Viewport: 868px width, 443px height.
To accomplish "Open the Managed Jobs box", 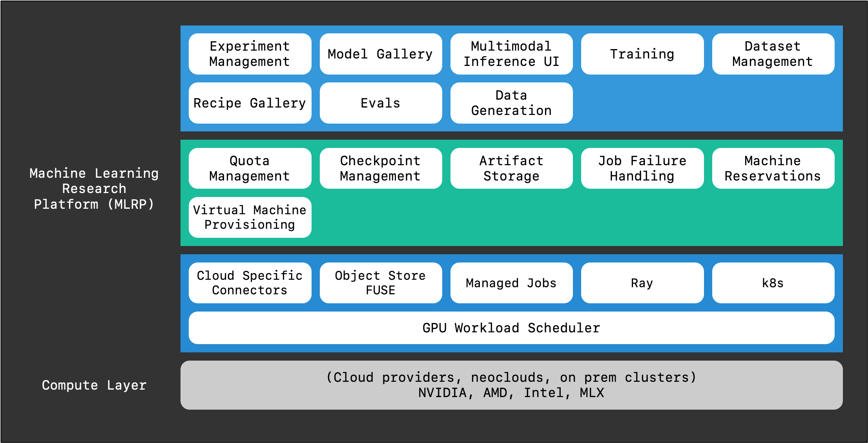I will pyautogui.click(x=511, y=283).
